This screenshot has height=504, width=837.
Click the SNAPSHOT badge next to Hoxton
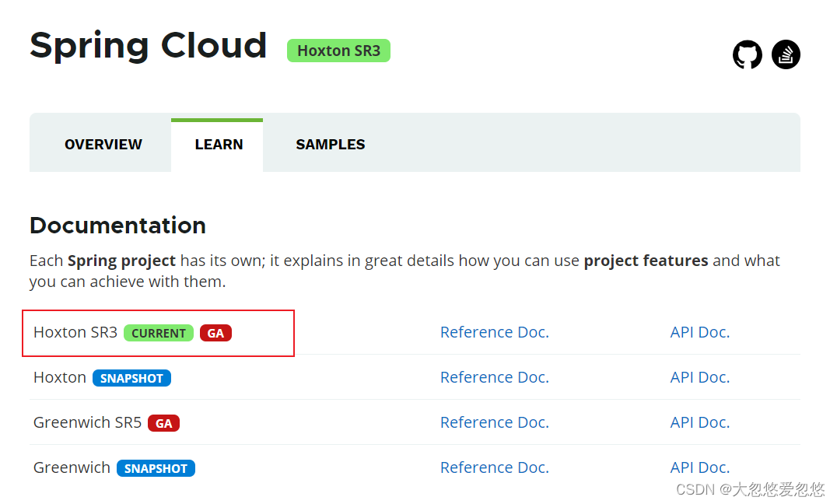pos(131,378)
